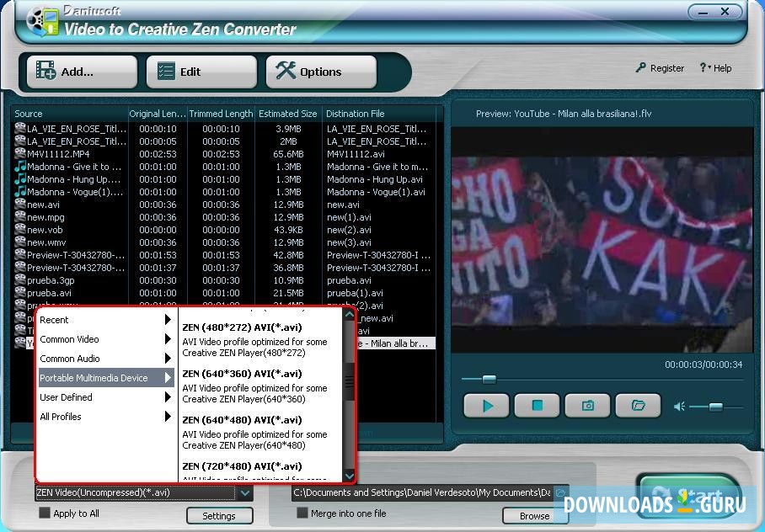The image size is (765, 532).
Task: Take a snapshot with the camera icon
Action: (588, 405)
